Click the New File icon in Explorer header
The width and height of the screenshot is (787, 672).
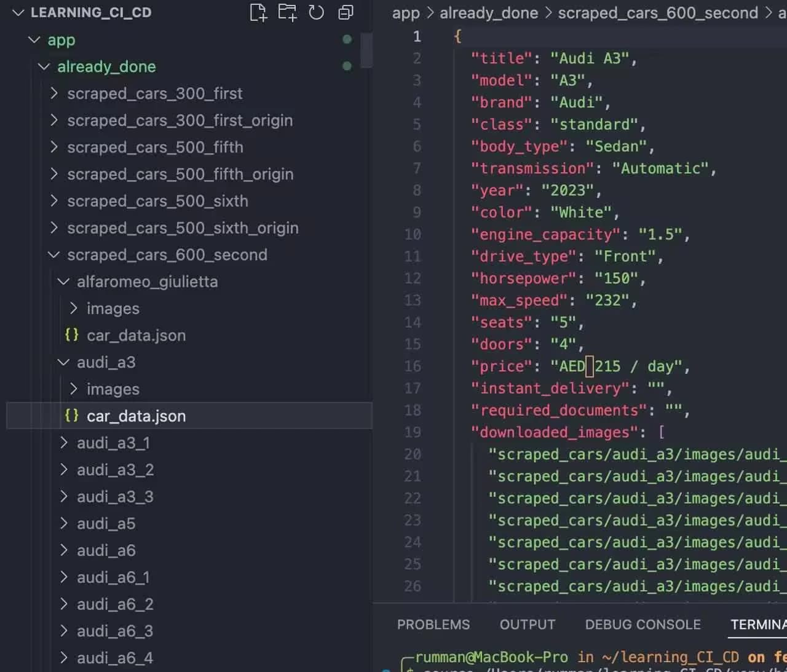point(258,12)
